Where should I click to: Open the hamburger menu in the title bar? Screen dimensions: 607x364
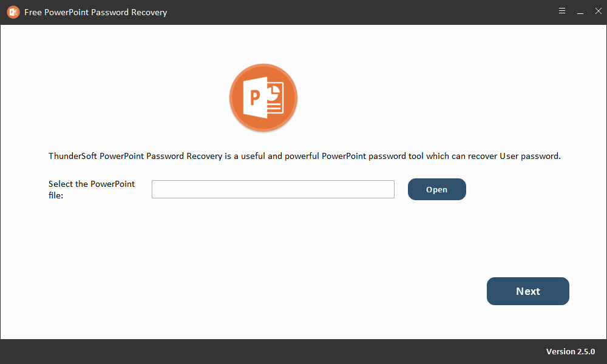562,12
